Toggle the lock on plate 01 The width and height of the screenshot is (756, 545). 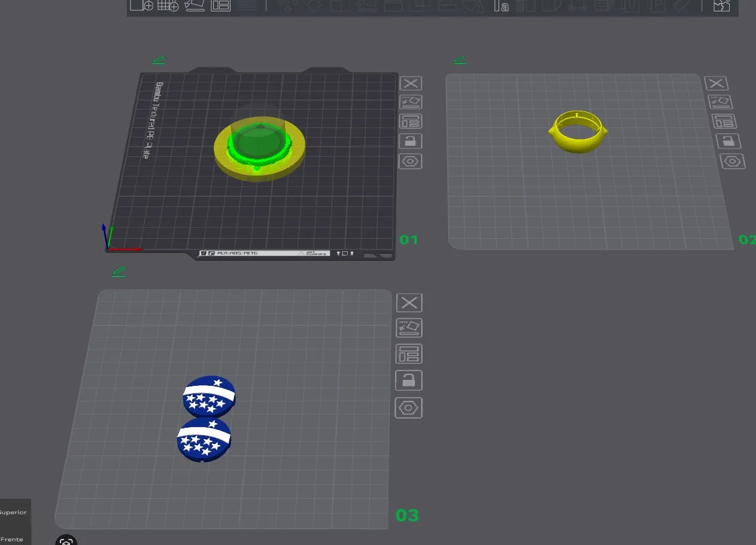(x=411, y=141)
